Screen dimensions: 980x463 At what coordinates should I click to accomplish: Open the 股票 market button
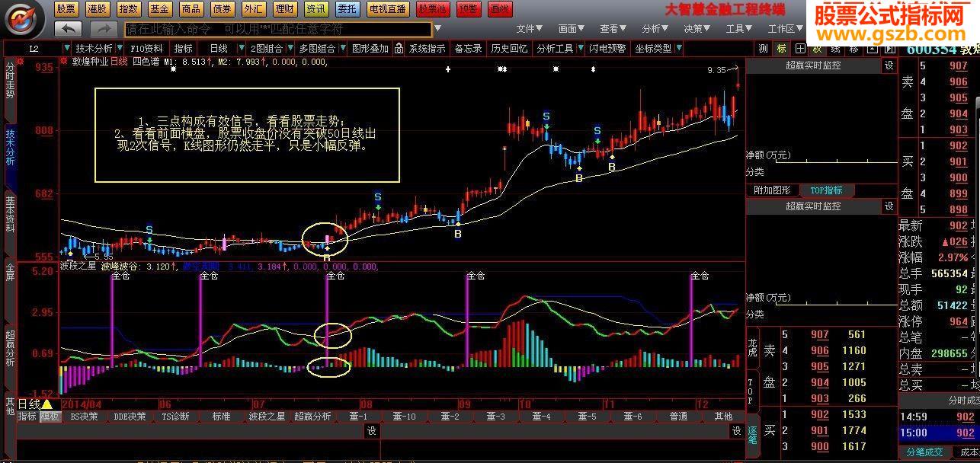(66, 9)
